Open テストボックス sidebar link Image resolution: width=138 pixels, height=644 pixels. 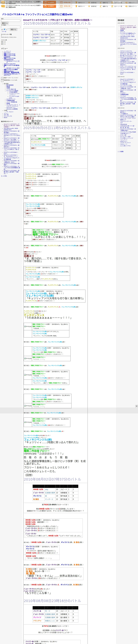[8, 116]
